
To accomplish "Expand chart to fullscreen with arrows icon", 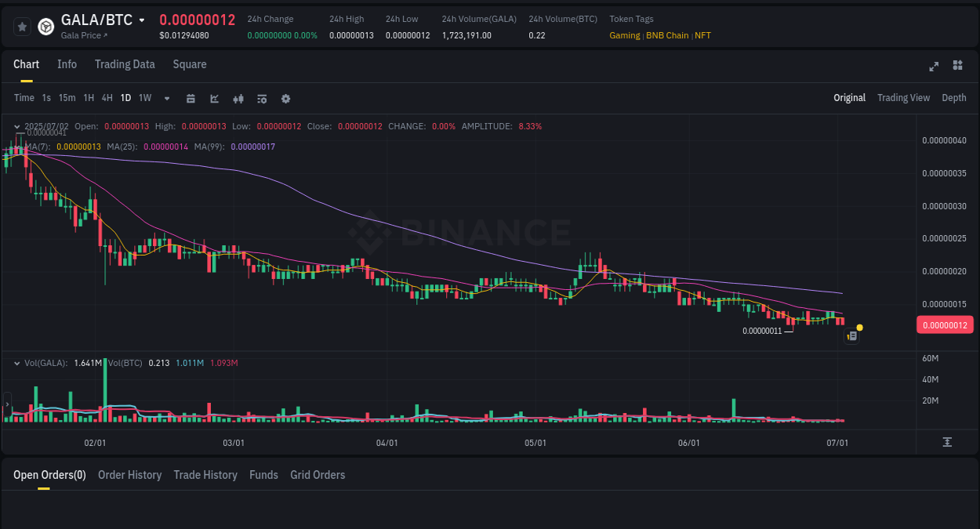I will [x=933, y=66].
